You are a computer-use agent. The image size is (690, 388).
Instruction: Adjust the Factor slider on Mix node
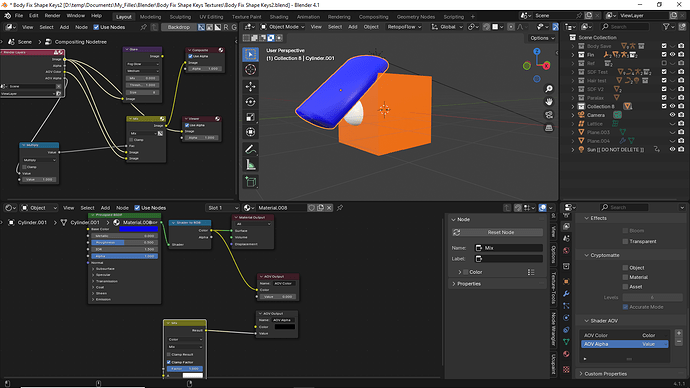(185, 369)
